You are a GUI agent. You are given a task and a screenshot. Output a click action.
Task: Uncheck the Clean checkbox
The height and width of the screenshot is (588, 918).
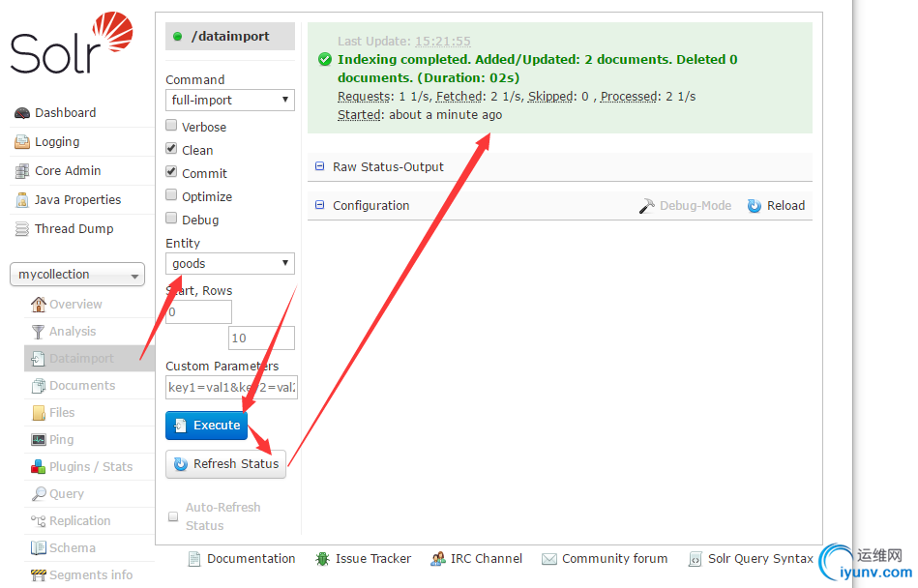[x=171, y=149]
